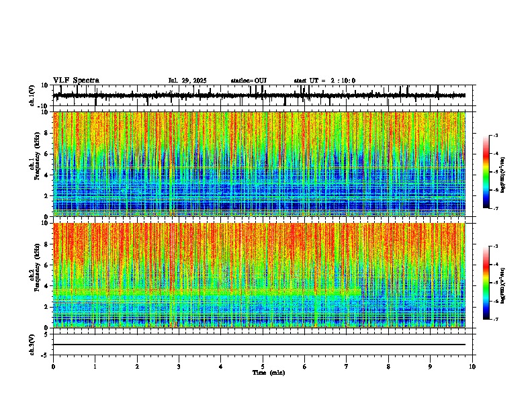Click the "Time (min)" axis label
Screen dimensions: 532x411
click(269, 373)
